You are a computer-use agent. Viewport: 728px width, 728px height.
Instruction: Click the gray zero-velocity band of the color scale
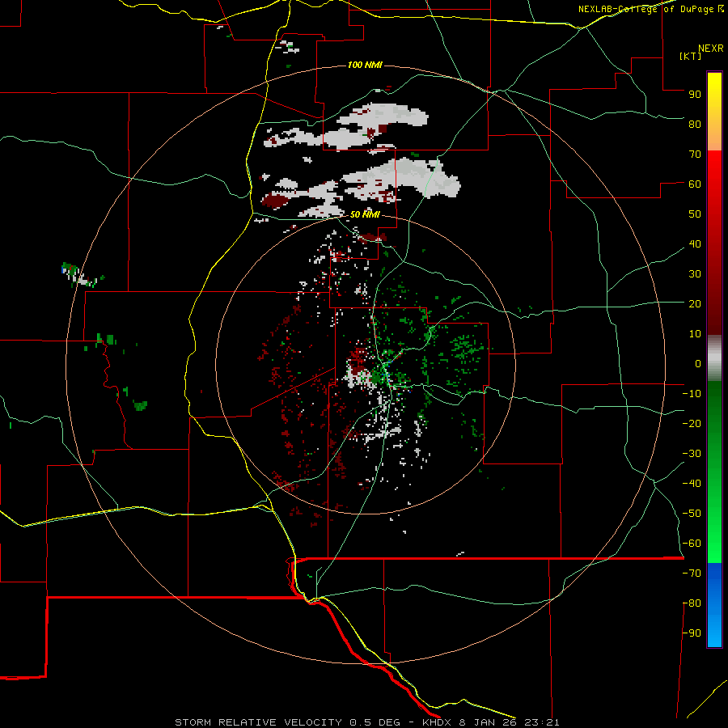pyautogui.click(x=714, y=358)
